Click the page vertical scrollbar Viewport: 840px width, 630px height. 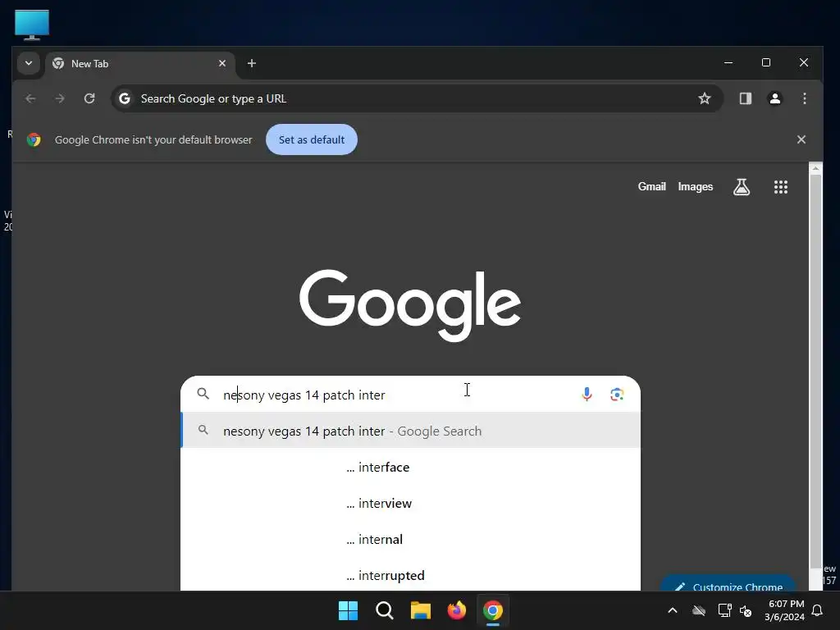point(815,371)
